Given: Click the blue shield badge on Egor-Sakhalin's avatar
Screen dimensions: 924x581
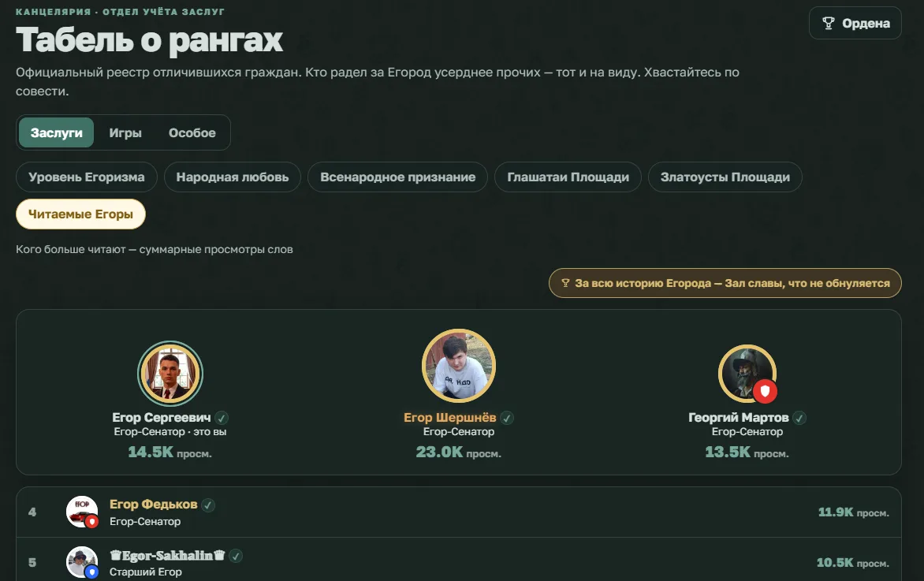Looking at the screenshot, I should (x=92, y=572).
